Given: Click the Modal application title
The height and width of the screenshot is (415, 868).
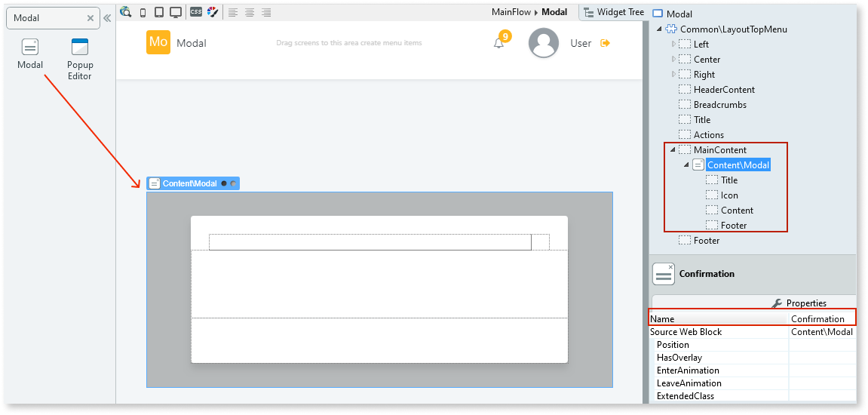Looking at the screenshot, I should [192, 43].
